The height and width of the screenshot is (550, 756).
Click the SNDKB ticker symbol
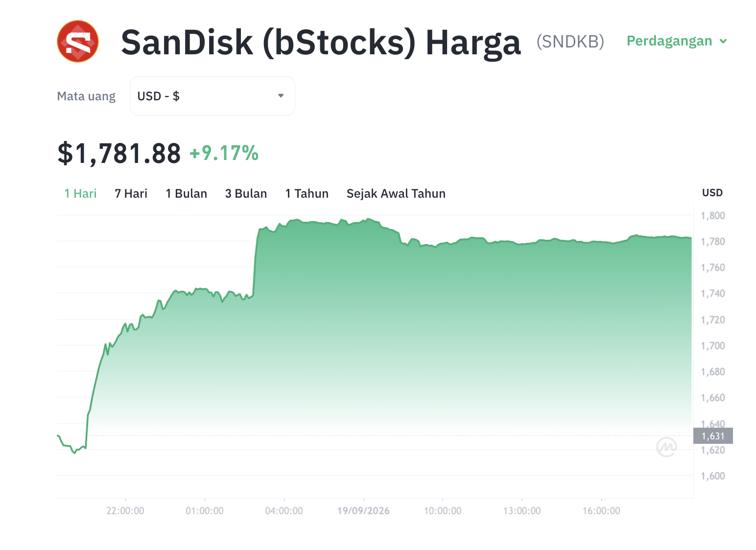(570, 42)
